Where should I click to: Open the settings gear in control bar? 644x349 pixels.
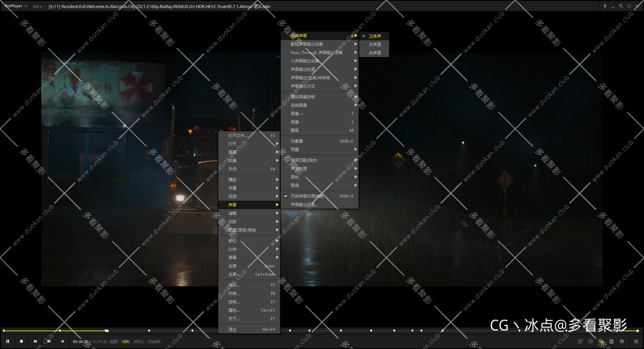(x=622, y=341)
